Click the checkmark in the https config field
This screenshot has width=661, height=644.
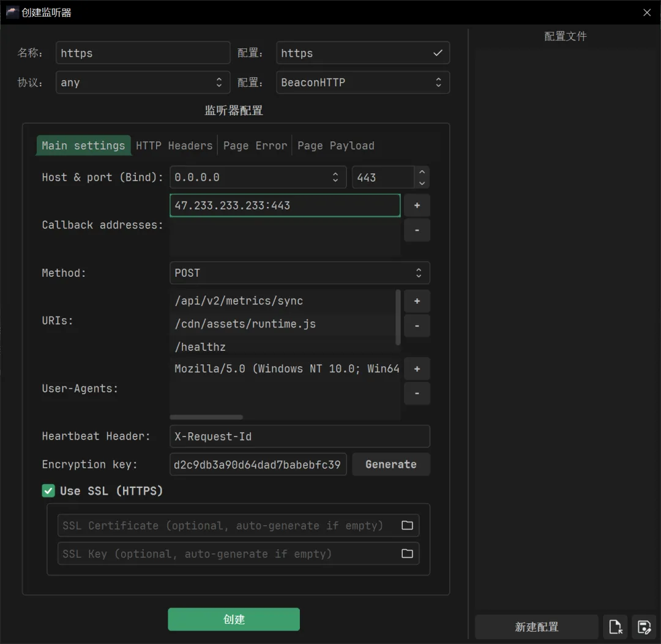[438, 53]
